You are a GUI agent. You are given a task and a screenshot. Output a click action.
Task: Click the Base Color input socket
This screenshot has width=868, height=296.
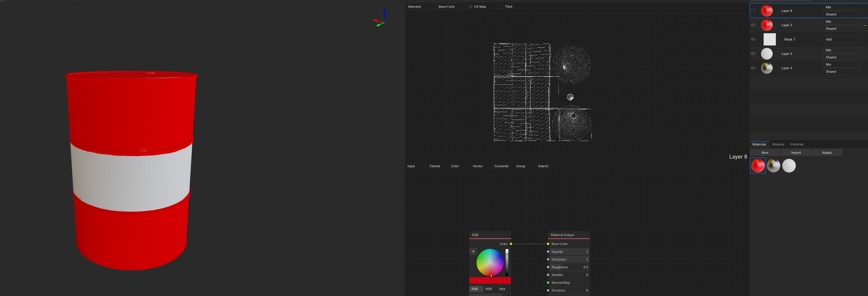[x=548, y=244]
